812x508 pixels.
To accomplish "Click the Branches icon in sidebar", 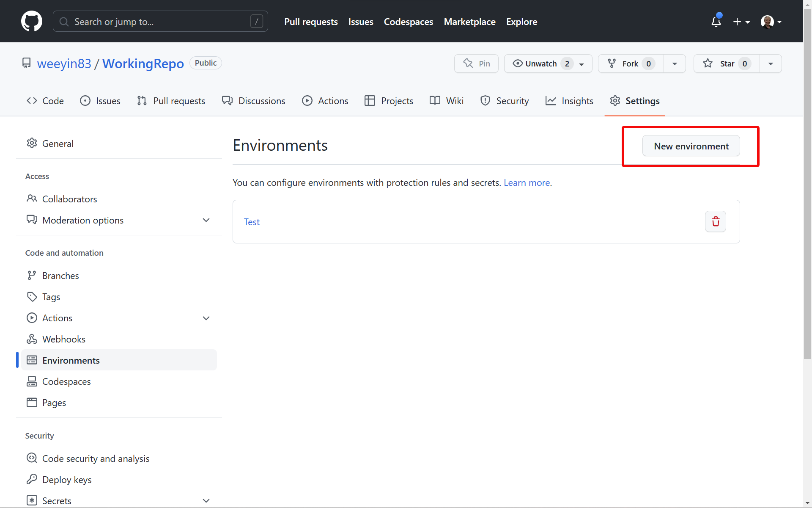I will click(32, 275).
